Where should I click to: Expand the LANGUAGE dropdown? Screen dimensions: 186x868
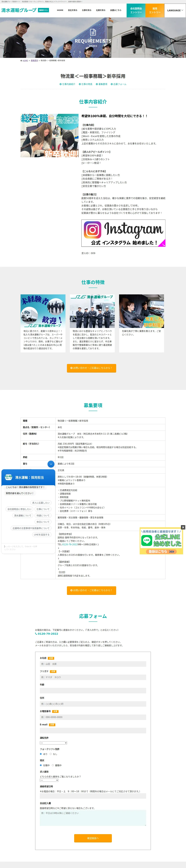tap(175, 10)
